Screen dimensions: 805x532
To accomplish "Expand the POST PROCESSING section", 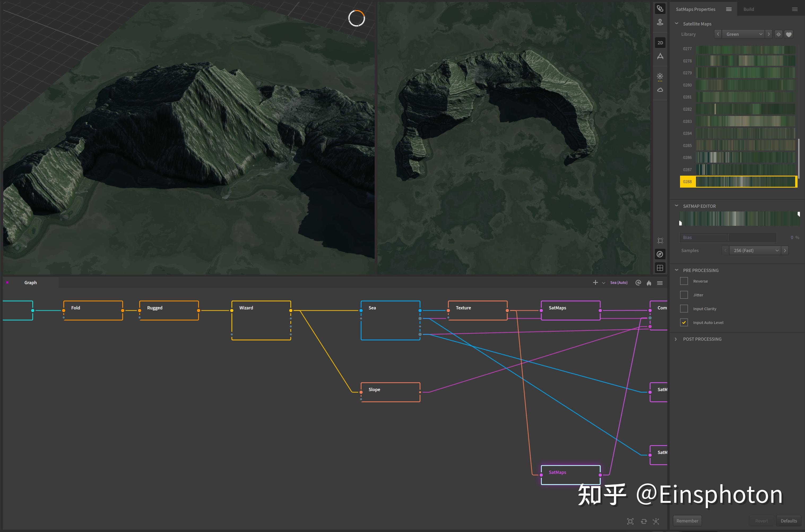I will 702,339.
